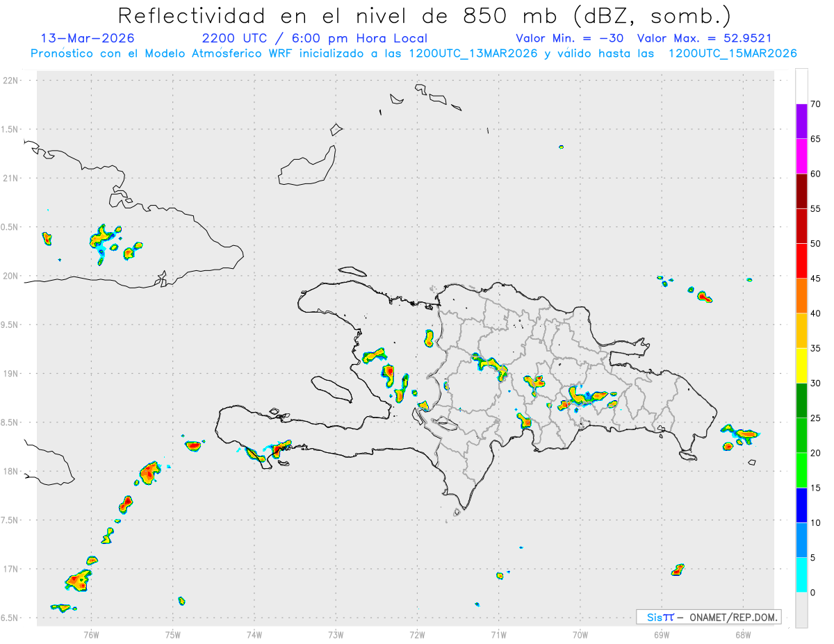Click the colorbar label '0'
834x644 pixels.
812,593
